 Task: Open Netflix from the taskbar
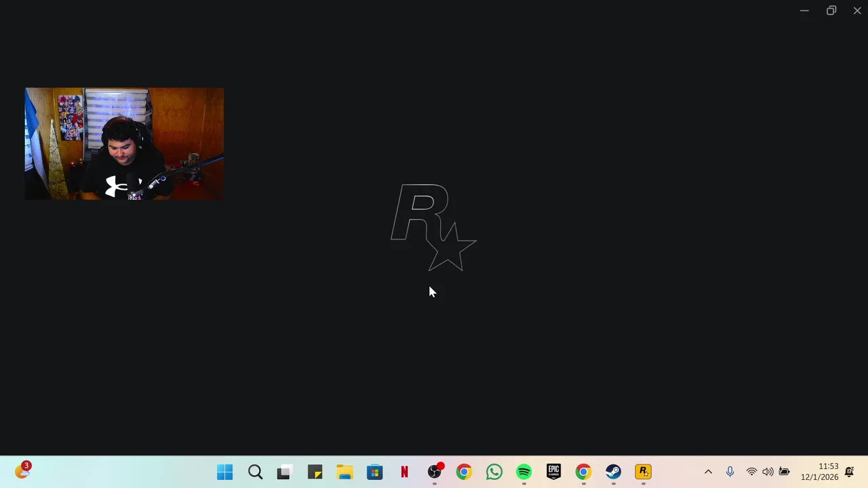[x=404, y=472]
